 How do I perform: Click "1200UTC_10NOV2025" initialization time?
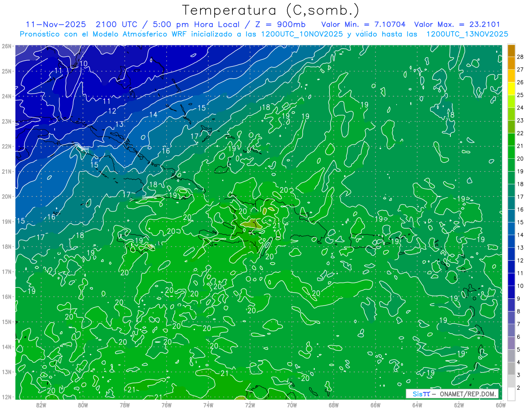click(x=302, y=34)
